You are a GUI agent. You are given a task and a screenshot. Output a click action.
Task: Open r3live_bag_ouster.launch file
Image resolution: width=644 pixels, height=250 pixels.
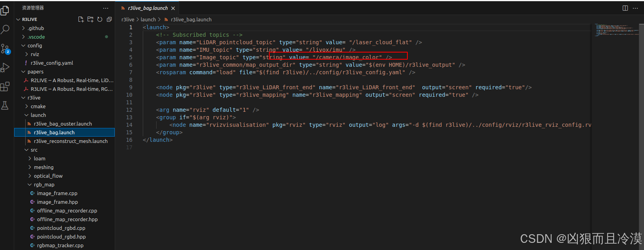[x=64, y=124]
